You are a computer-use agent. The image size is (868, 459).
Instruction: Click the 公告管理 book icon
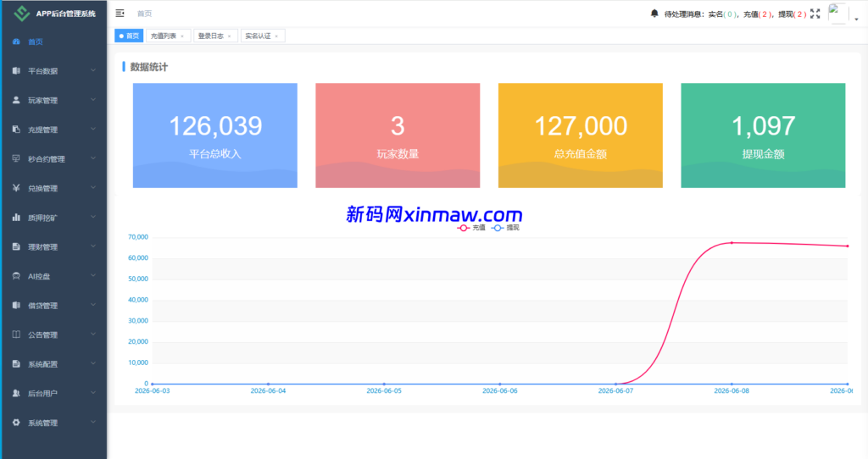[x=16, y=335]
